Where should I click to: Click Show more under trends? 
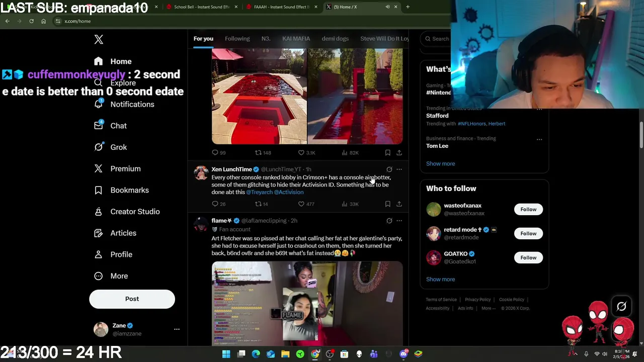point(440,163)
